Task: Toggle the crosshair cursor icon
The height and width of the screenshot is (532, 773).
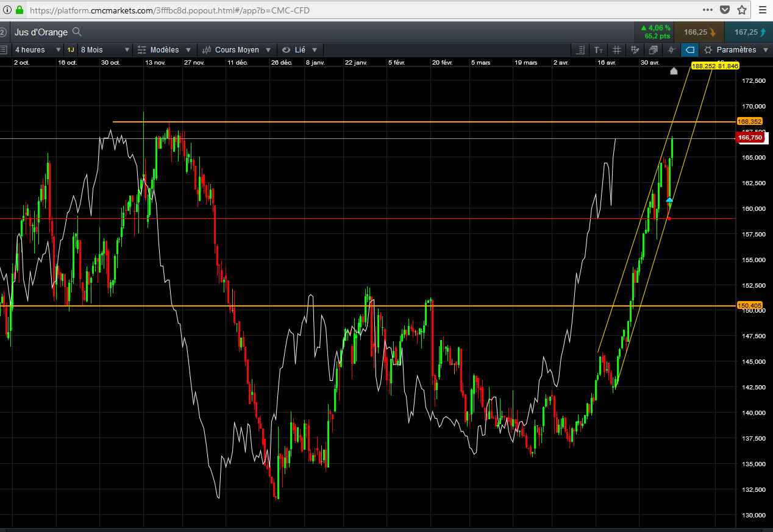Action: point(671,50)
